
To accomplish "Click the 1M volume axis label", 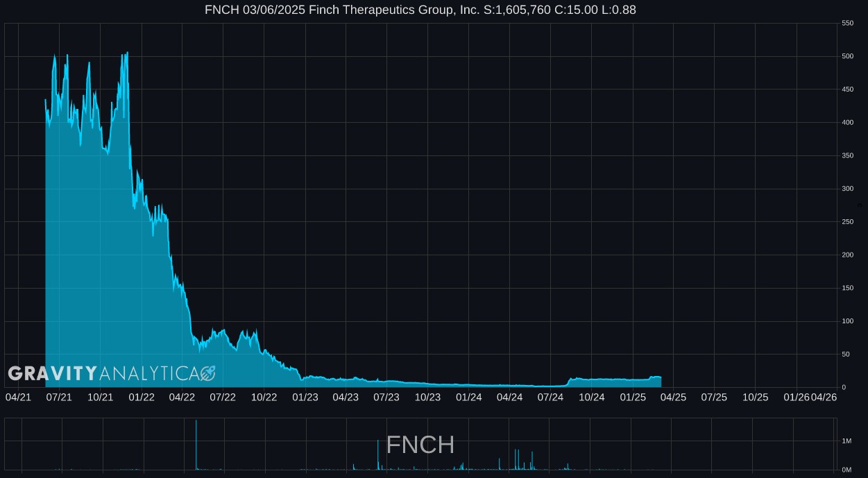I will point(846,441).
